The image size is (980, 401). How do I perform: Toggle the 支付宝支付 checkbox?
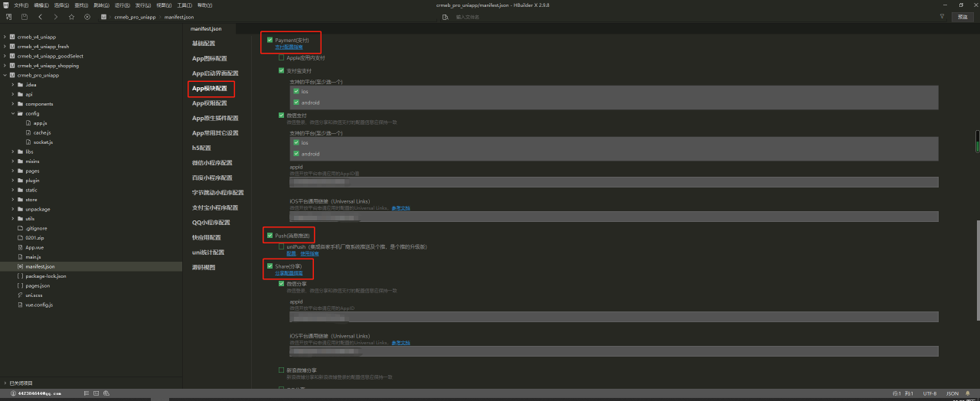[281, 70]
